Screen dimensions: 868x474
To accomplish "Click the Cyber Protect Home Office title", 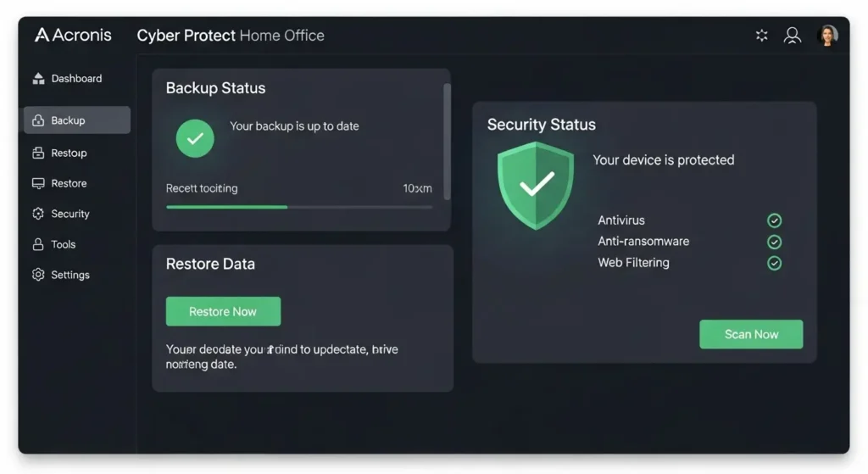I will click(x=231, y=36).
